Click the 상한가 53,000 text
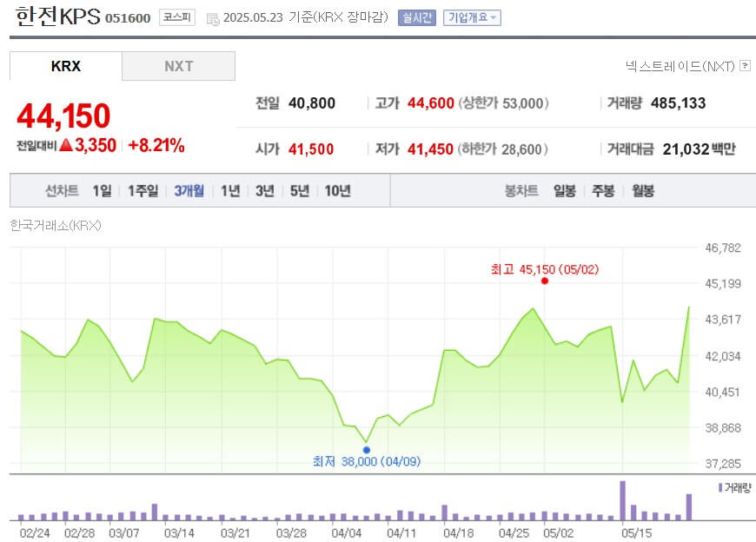 coord(503,103)
